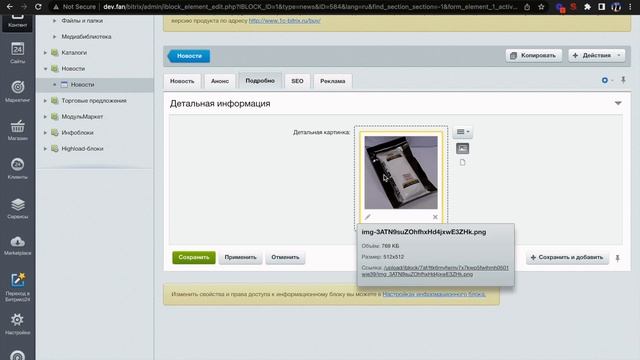Expand the Торговые предложения node
This screenshot has width=640, height=360.
click(45, 100)
